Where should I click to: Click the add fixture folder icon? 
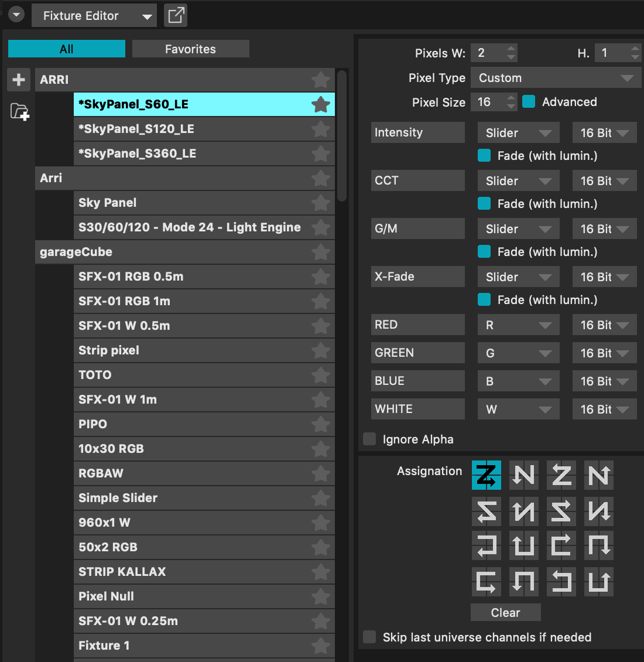[19, 112]
